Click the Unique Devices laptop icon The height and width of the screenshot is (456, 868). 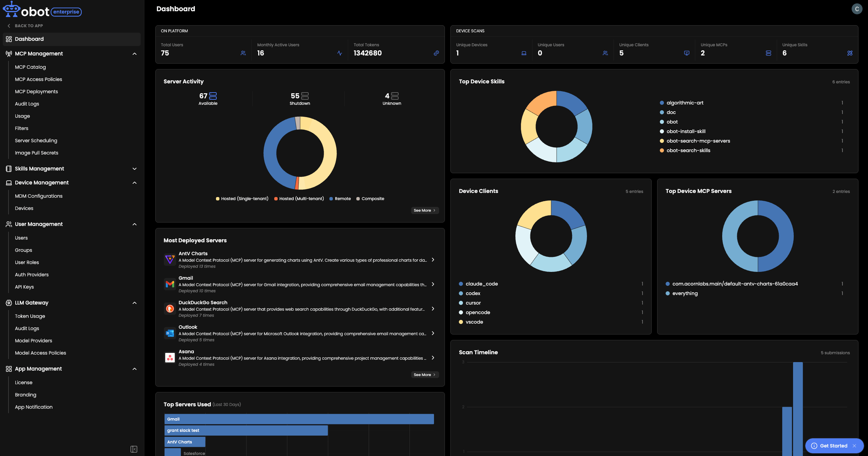tap(524, 53)
